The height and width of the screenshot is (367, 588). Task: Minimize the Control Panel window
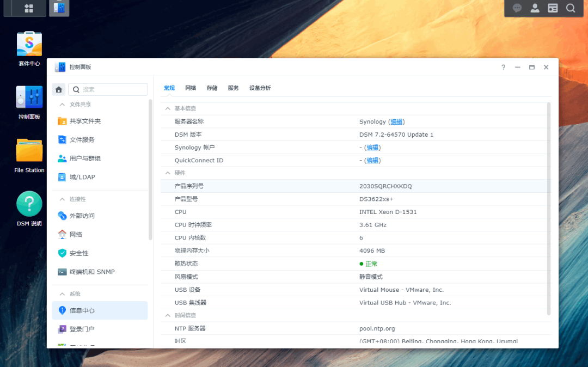point(518,67)
